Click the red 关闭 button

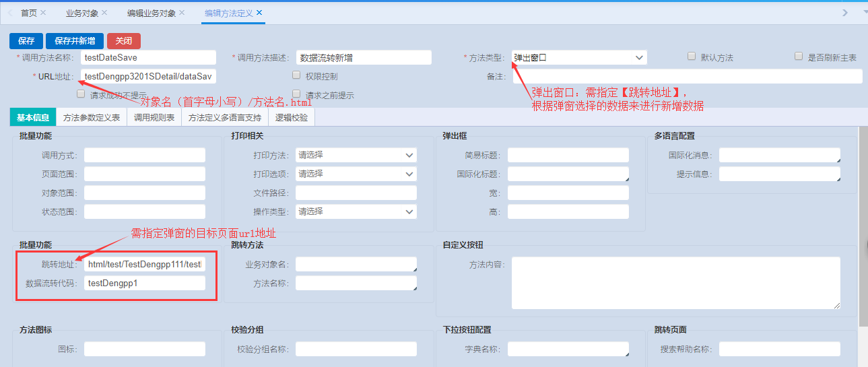coord(124,40)
